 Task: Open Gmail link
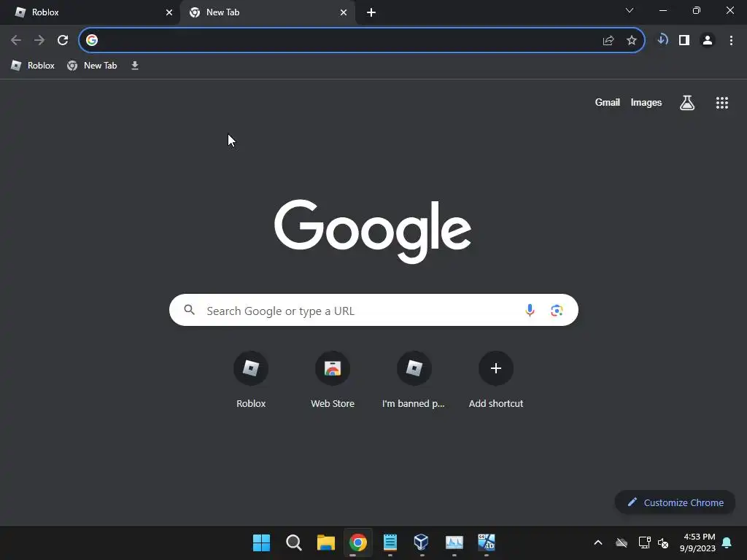click(608, 102)
